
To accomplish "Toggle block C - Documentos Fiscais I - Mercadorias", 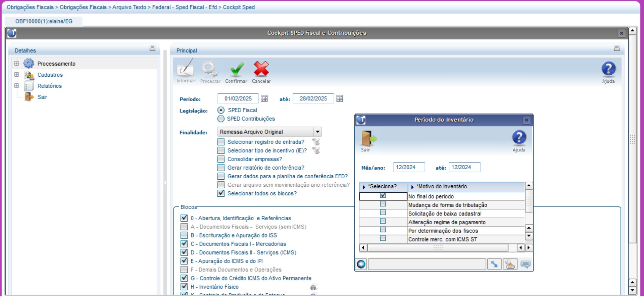I will (184, 244).
